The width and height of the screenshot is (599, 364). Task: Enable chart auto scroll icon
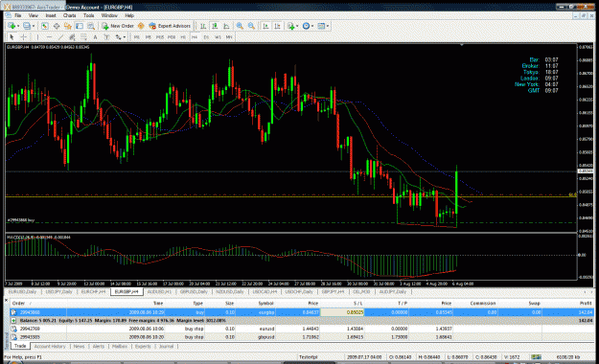tap(265, 26)
